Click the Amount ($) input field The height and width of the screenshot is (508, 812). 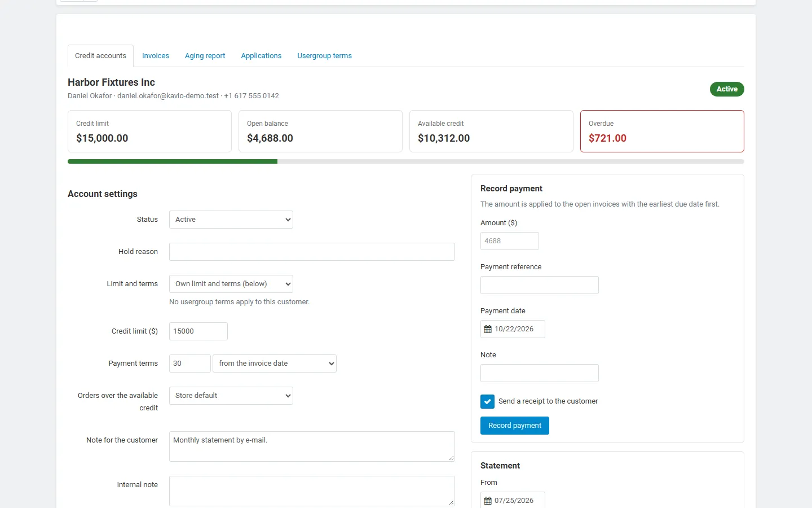(x=510, y=241)
